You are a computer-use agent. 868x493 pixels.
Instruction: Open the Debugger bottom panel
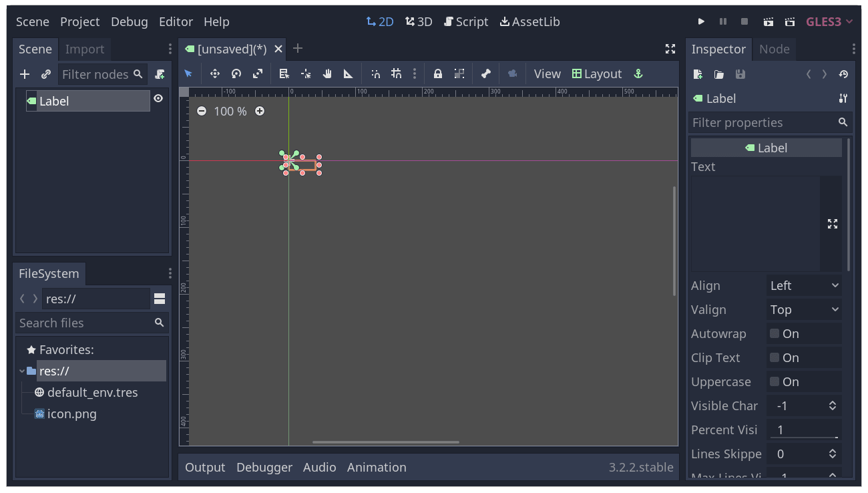(x=264, y=467)
